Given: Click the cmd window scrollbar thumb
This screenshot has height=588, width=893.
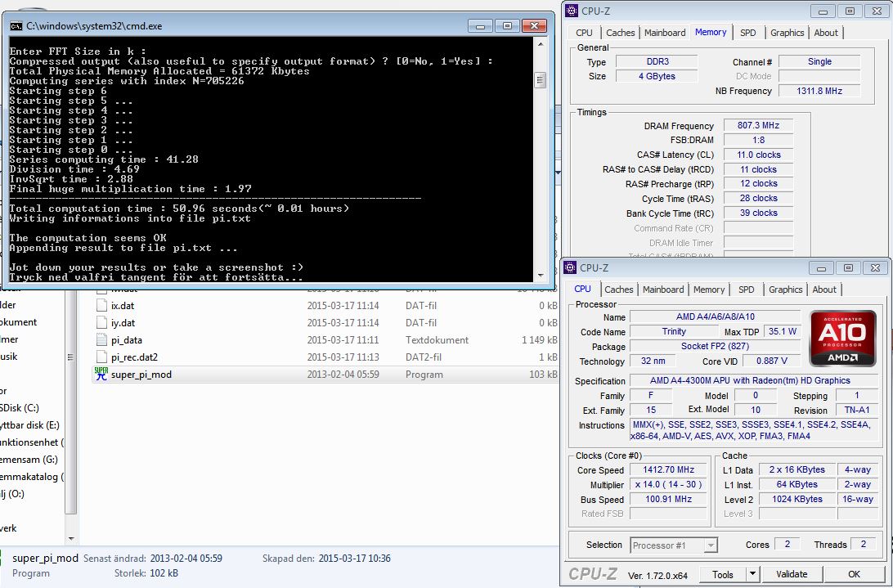Looking at the screenshot, I should tap(541, 80).
